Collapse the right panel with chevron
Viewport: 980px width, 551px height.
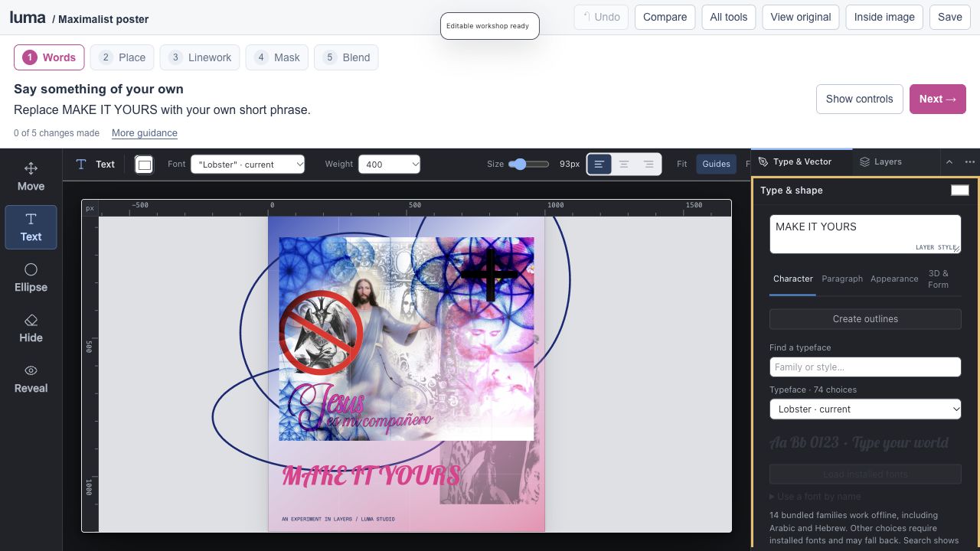[949, 161]
